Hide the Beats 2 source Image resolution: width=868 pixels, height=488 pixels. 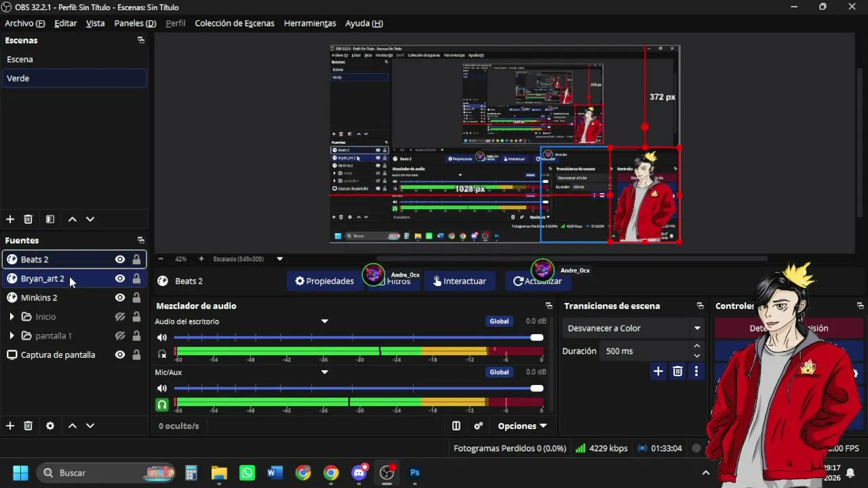coord(120,259)
